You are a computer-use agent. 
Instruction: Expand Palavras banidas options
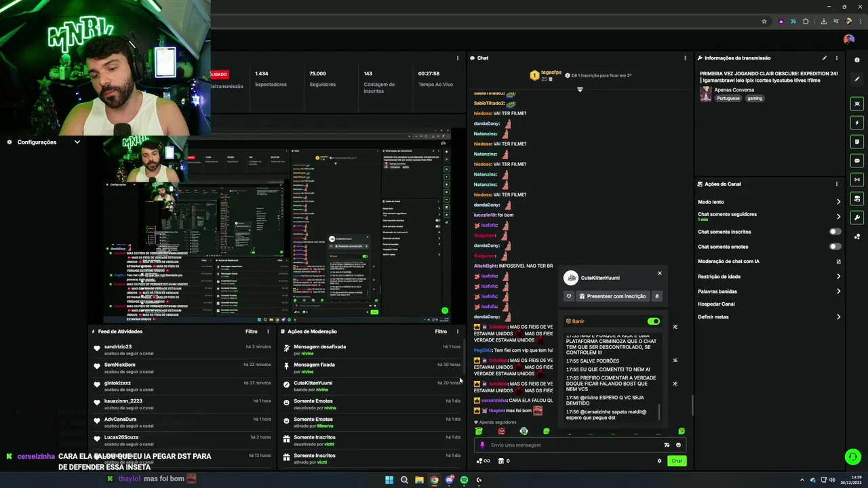(x=838, y=291)
